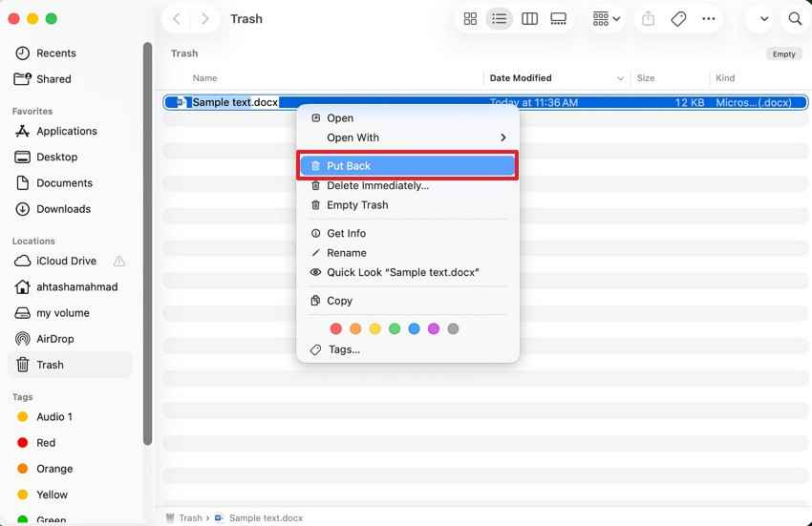Image resolution: width=812 pixels, height=526 pixels.
Task: Choose Rename in context menu
Action: coord(408,253)
